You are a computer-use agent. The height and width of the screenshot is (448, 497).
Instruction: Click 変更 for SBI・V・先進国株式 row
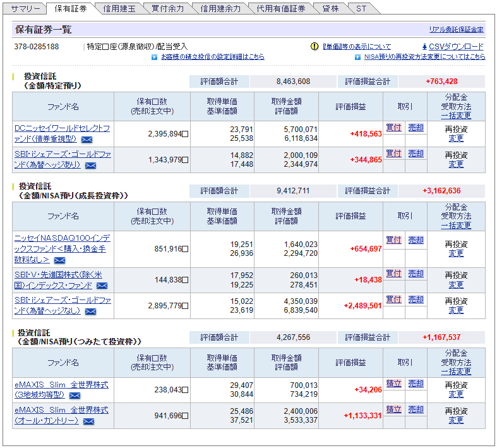[x=456, y=285]
